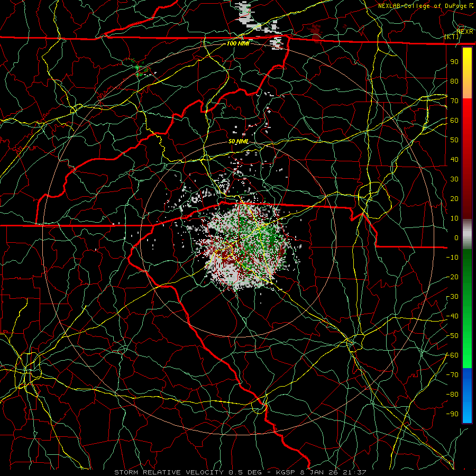The height and width of the screenshot is (476, 476).
Task: Click the 20 value on the velocity scale
Action: 454,198
